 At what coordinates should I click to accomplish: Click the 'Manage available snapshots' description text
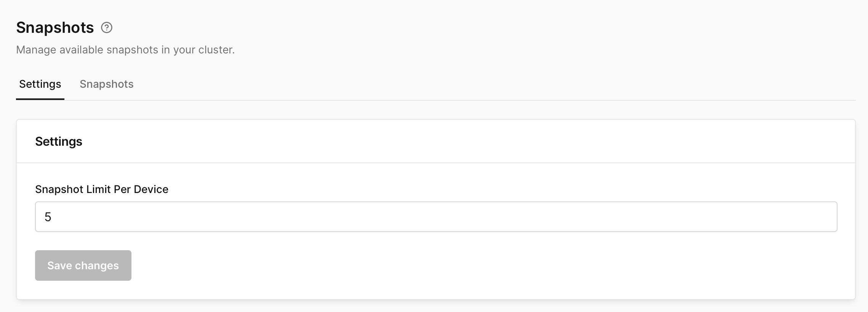125,50
